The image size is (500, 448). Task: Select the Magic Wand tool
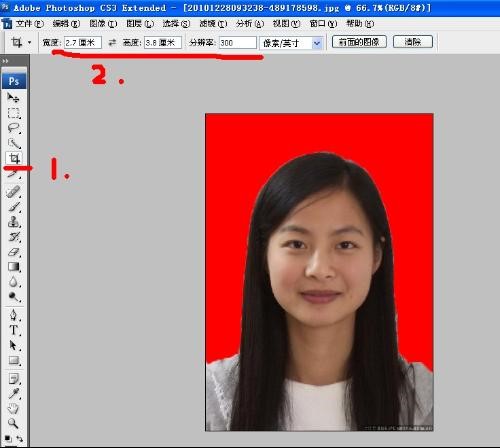(14, 143)
